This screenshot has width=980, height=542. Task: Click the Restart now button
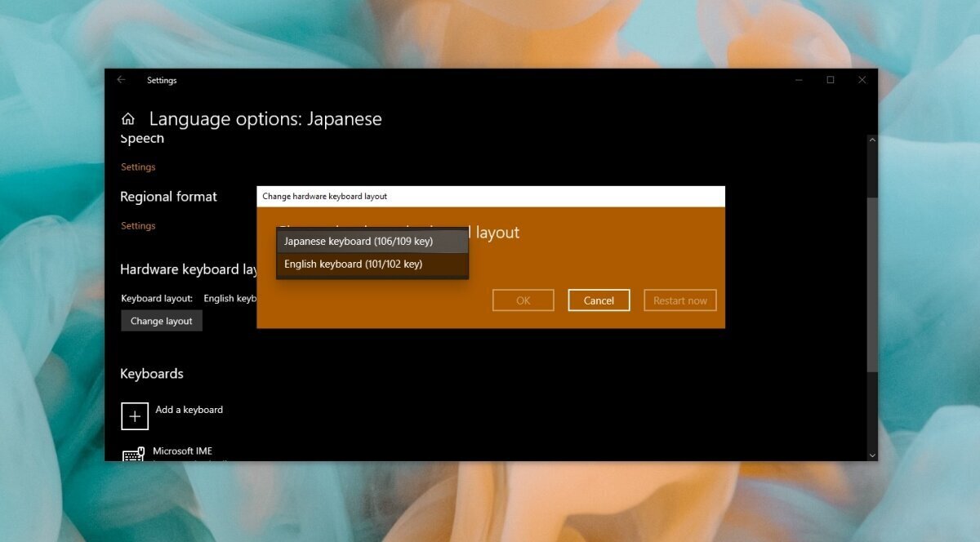pos(679,300)
